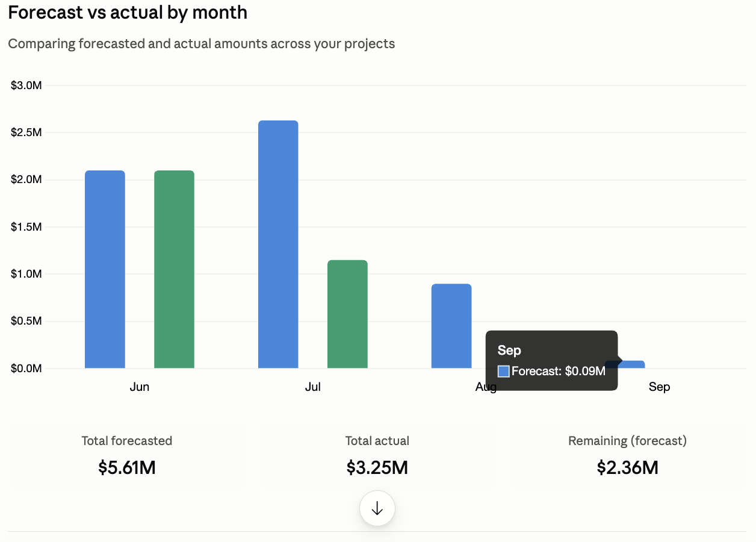Click the Jul green actual bar
Screen dimensions: 756x542
click(347, 314)
